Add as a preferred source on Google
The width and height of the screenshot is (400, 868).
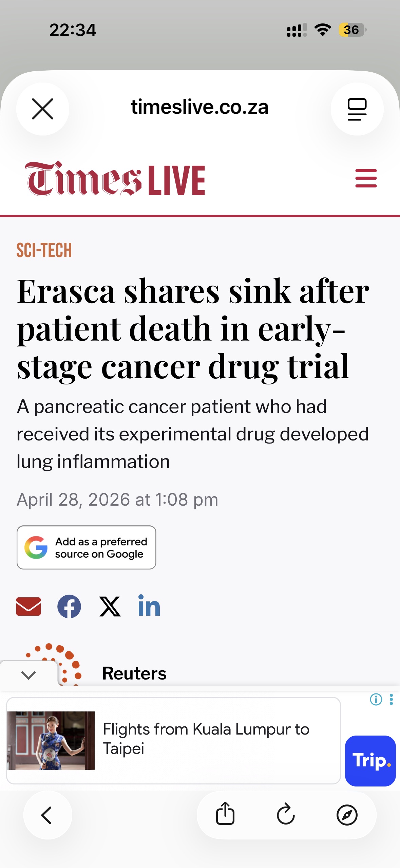86,547
